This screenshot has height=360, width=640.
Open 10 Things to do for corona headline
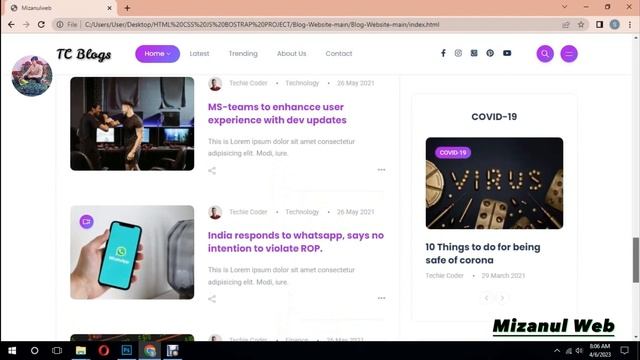click(483, 253)
